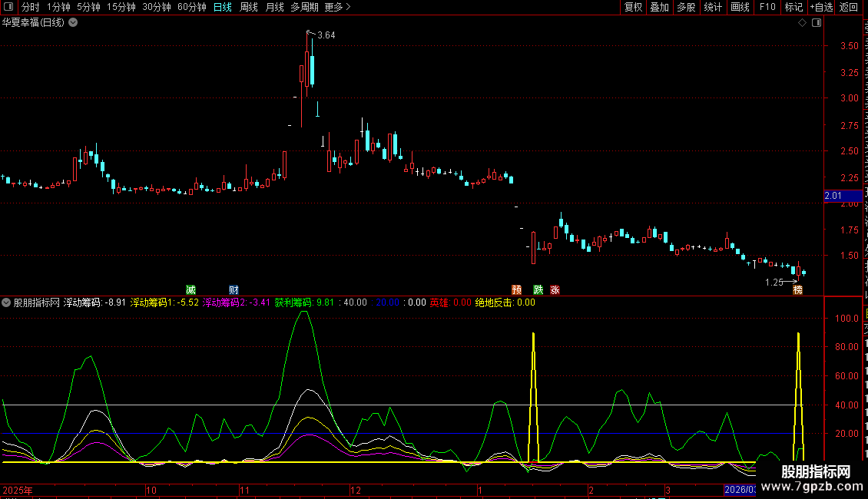Open the 华夏幸福(日线) dropdown arrow
The image size is (868, 499).
[x=73, y=23]
